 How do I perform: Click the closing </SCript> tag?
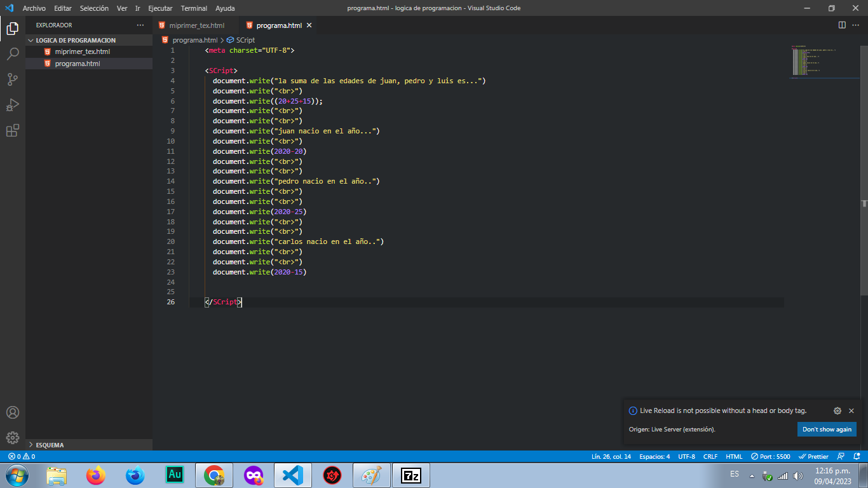click(x=223, y=302)
